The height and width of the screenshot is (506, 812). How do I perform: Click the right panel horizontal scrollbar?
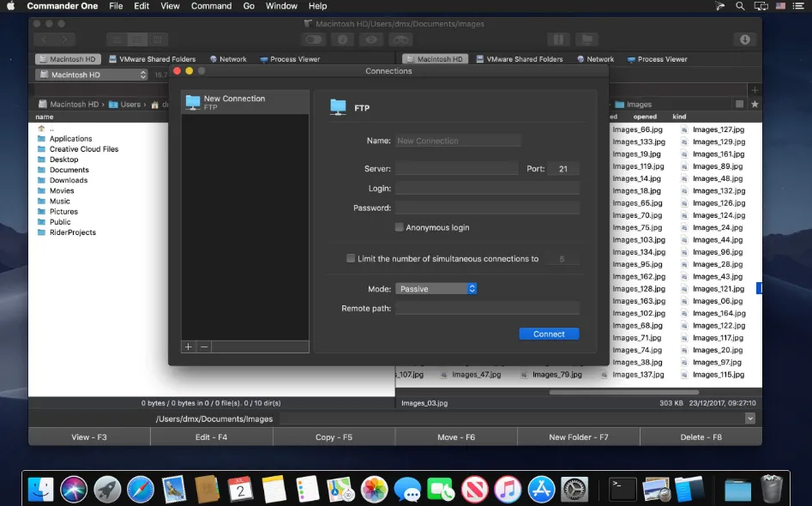[x=623, y=392]
